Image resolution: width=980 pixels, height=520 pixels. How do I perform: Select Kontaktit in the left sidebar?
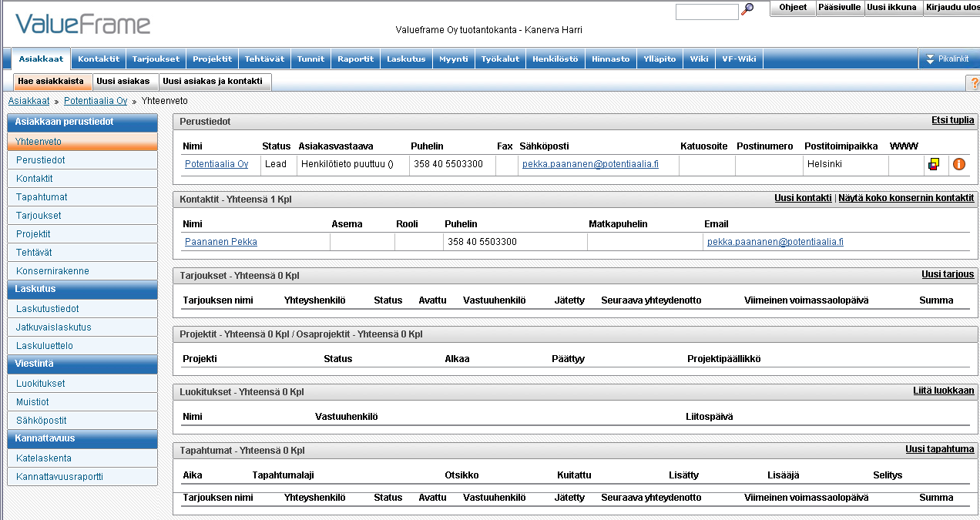82,179
